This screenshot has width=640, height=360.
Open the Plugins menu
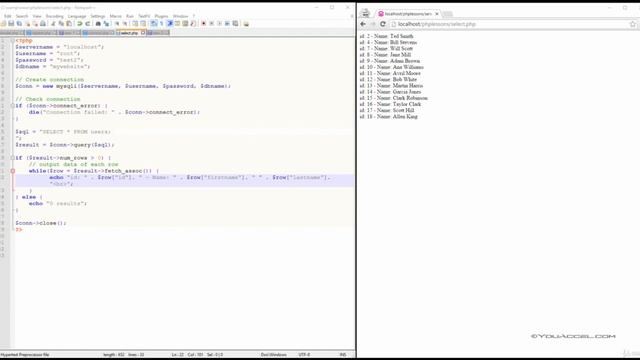click(x=161, y=16)
